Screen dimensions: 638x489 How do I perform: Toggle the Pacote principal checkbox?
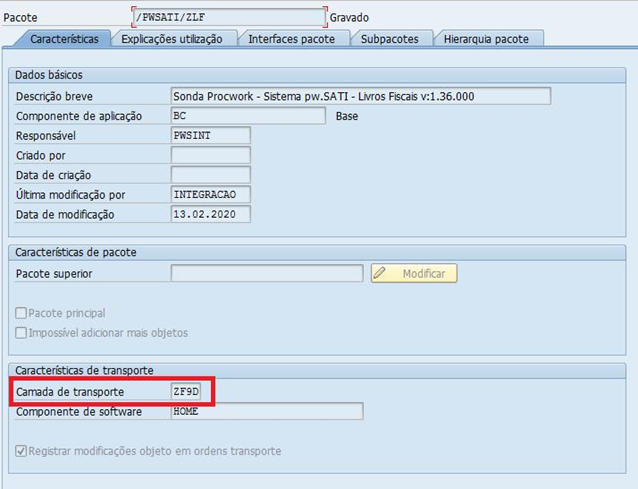click(21, 313)
